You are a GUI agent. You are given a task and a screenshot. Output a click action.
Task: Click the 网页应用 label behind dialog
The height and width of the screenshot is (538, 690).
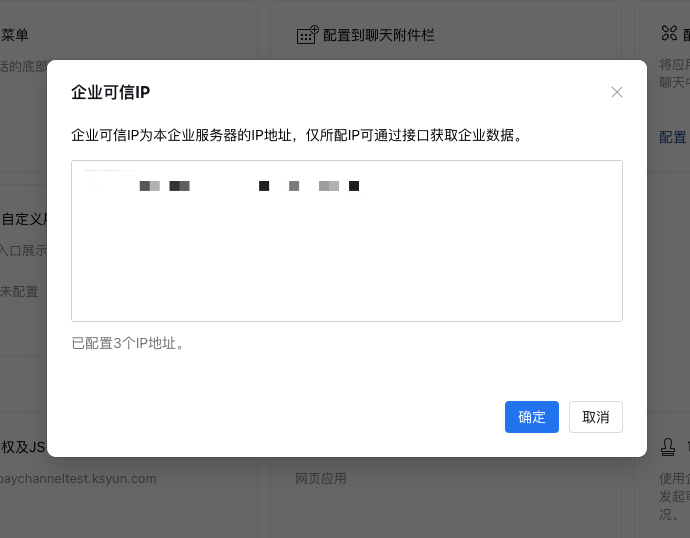(320, 478)
